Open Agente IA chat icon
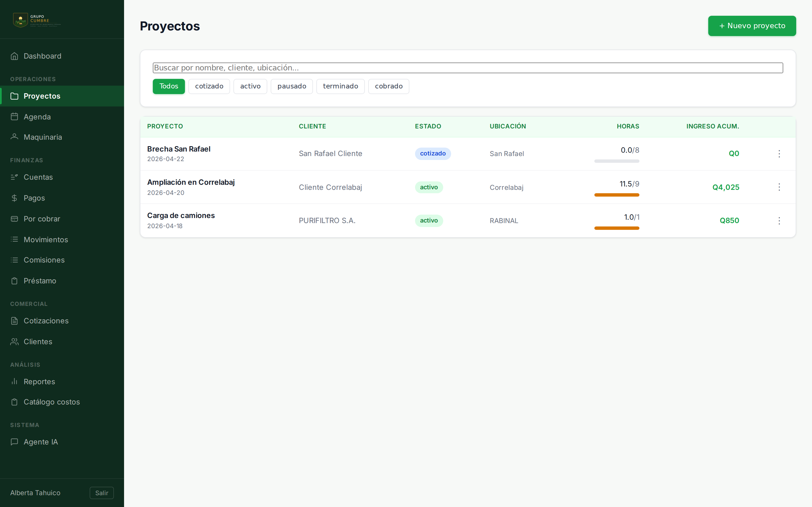 click(x=14, y=442)
